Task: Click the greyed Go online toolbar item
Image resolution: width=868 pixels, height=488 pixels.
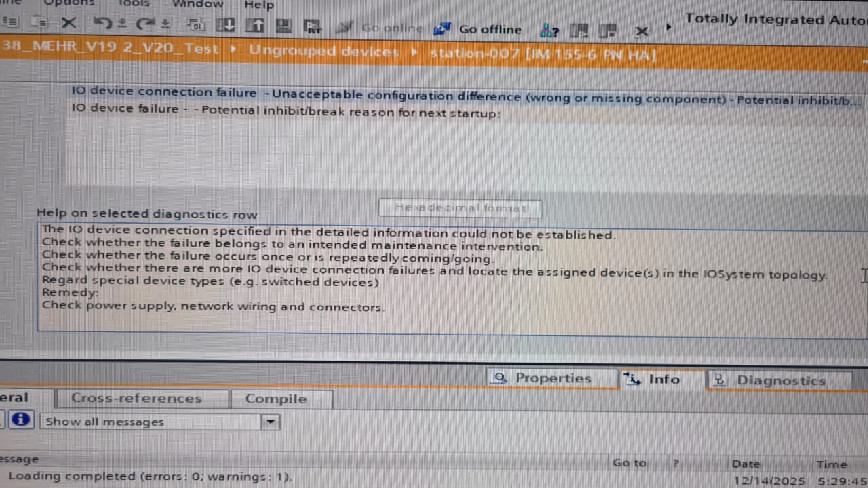Action: (x=380, y=28)
